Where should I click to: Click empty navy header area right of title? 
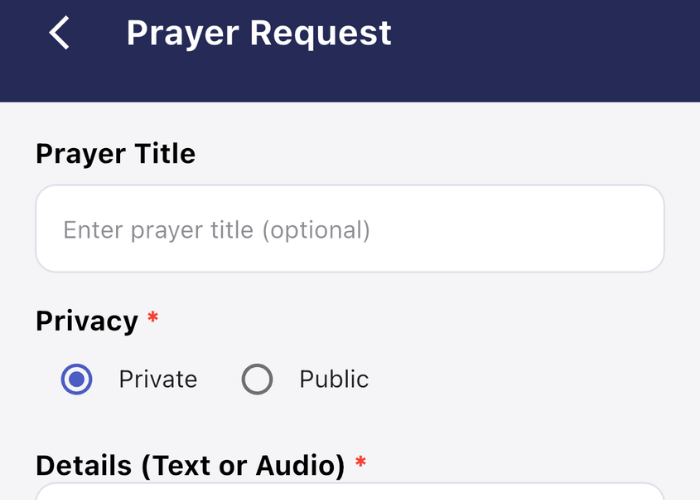[550, 40]
